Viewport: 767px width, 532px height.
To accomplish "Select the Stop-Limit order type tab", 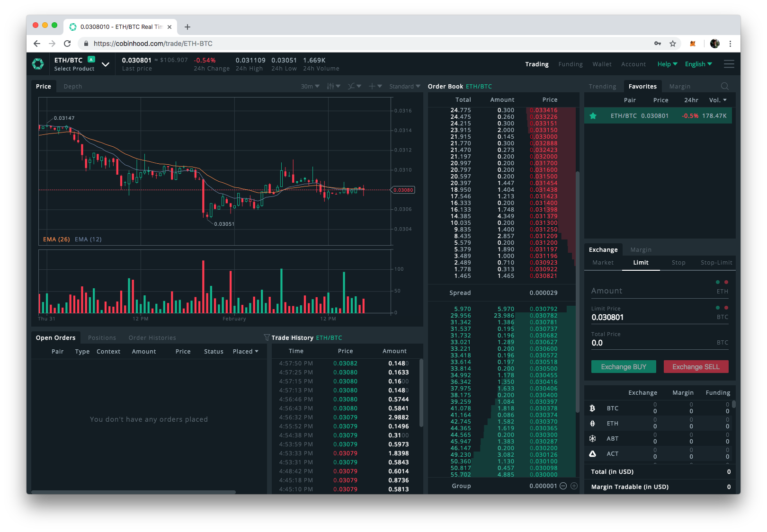I will coord(716,262).
